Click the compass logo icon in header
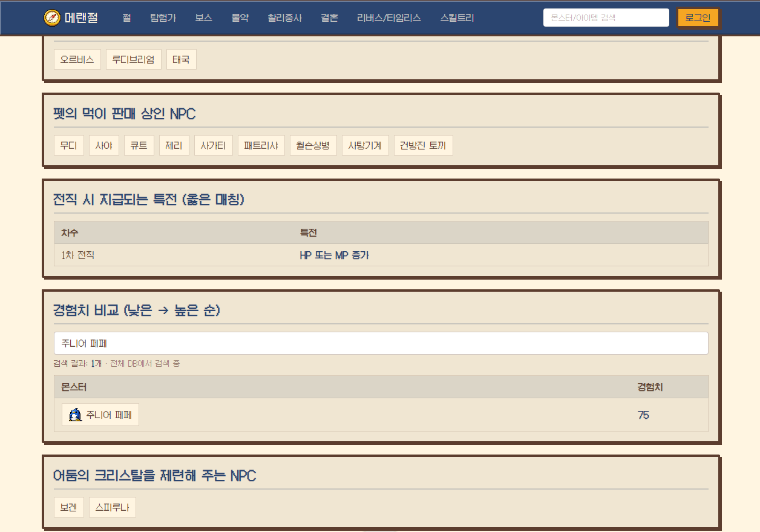Viewport: 760px width, 532px height. [52, 18]
